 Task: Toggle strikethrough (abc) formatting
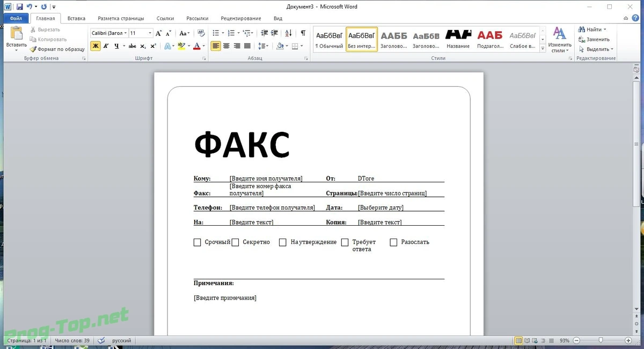tap(133, 46)
